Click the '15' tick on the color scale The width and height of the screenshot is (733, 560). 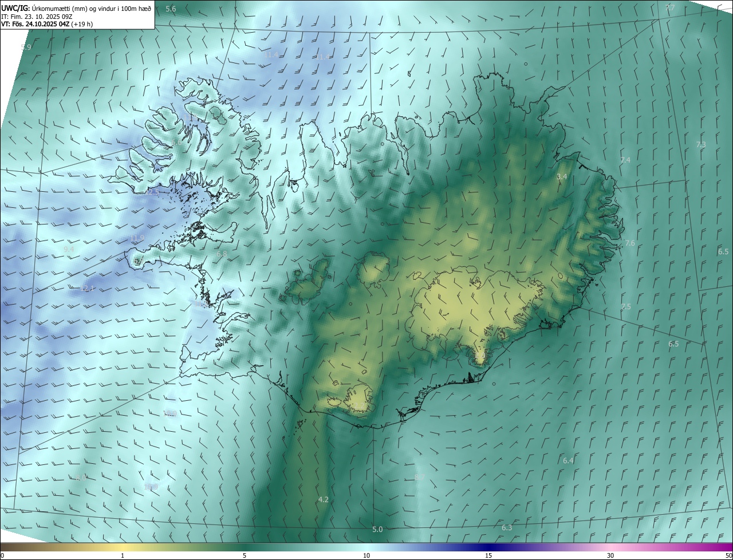tap(488, 555)
